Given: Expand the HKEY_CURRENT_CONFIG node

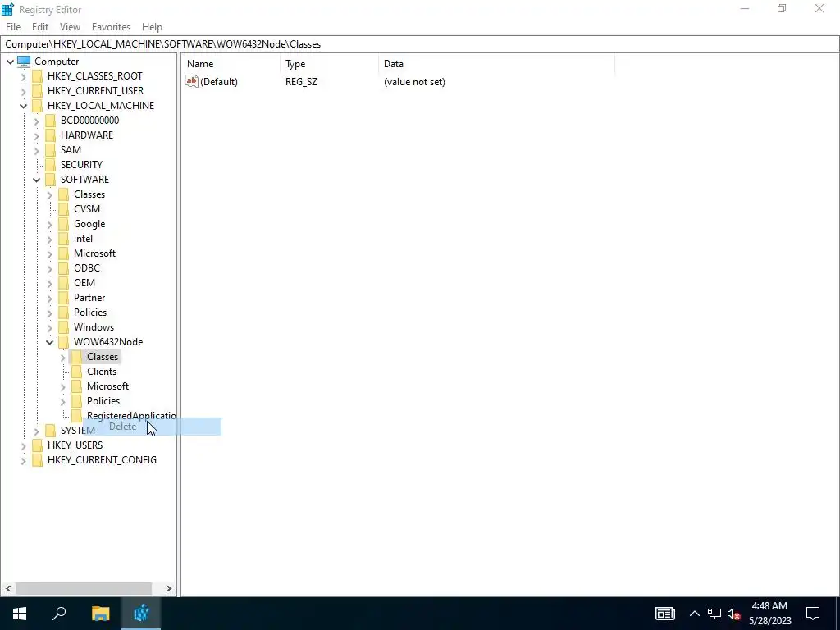Looking at the screenshot, I should coord(23,461).
